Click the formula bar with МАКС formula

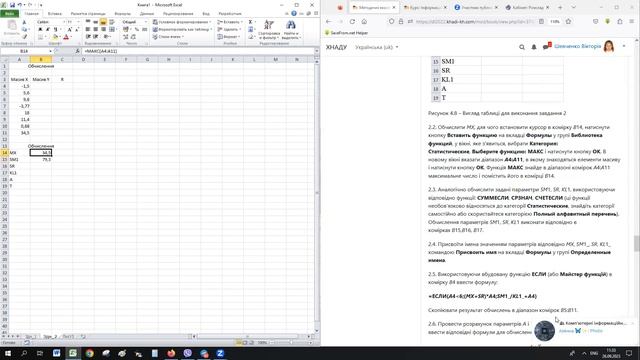pos(198,51)
